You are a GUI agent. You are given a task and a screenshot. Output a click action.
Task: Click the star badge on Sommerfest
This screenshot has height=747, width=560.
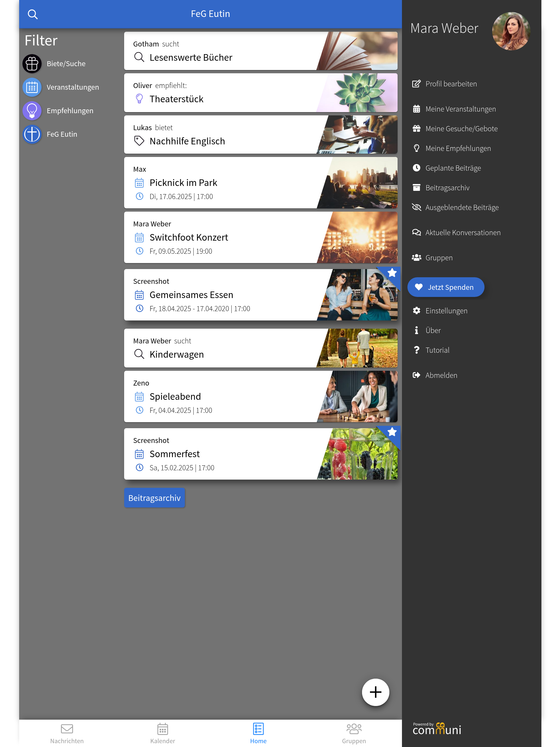pos(392,432)
